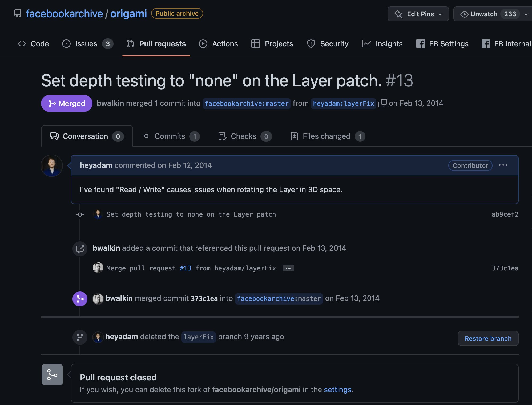This screenshot has width=532, height=405.
Task: Click the purple Merged status badge
Action: pyautogui.click(x=67, y=103)
